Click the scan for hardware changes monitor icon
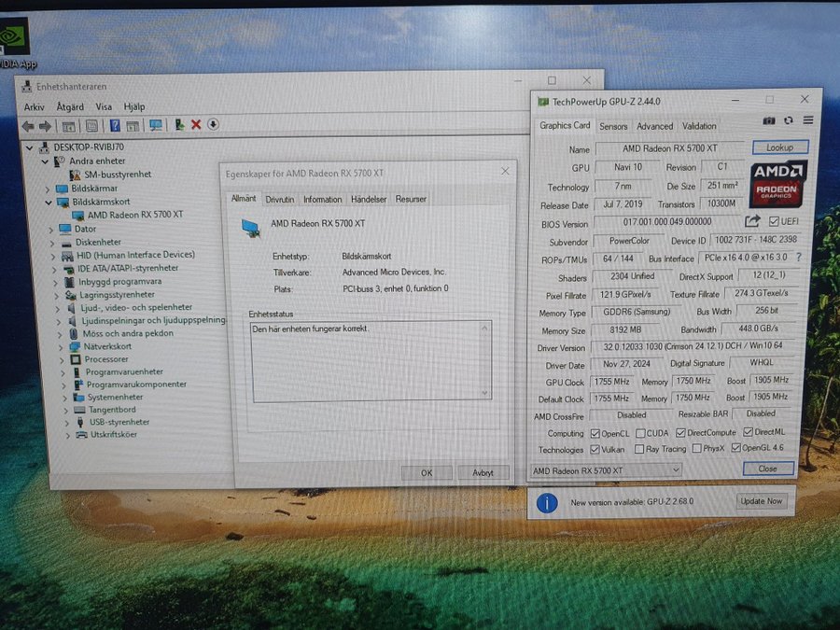 click(155, 125)
